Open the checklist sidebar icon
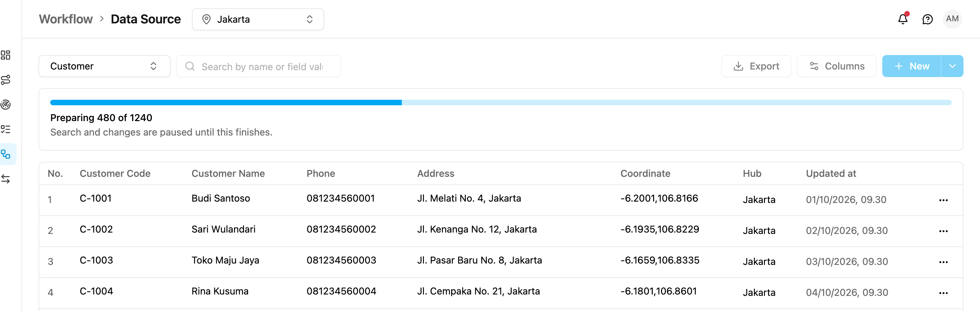The height and width of the screenshot is (311, 980). pos(6,129)
